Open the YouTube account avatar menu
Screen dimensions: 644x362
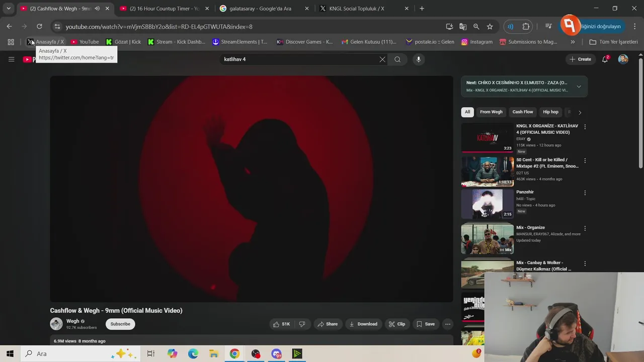coord(623,59)
